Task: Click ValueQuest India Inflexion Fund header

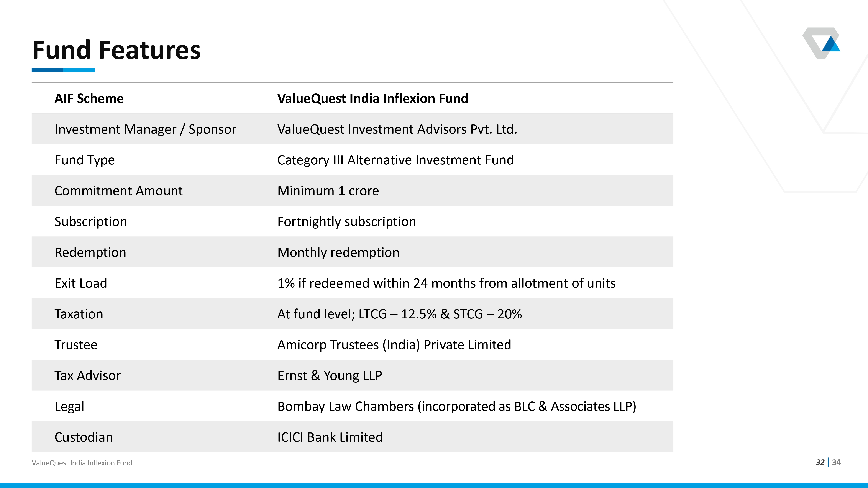Action: [x=373, y=98]
